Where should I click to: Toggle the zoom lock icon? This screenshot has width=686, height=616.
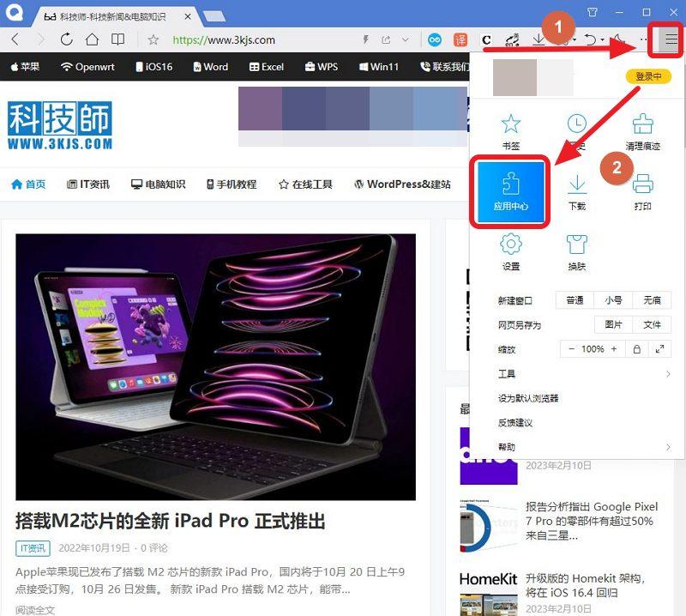pyautogui.click(x=637, y=349)
